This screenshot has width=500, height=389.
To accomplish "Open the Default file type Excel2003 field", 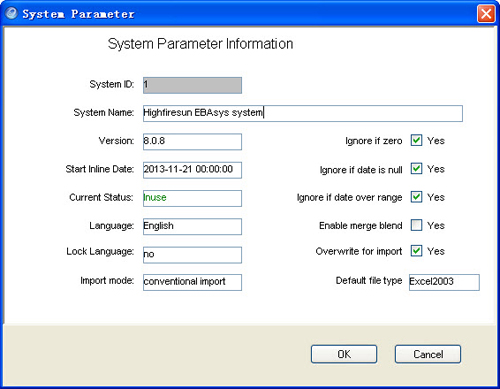I will 444,282.
